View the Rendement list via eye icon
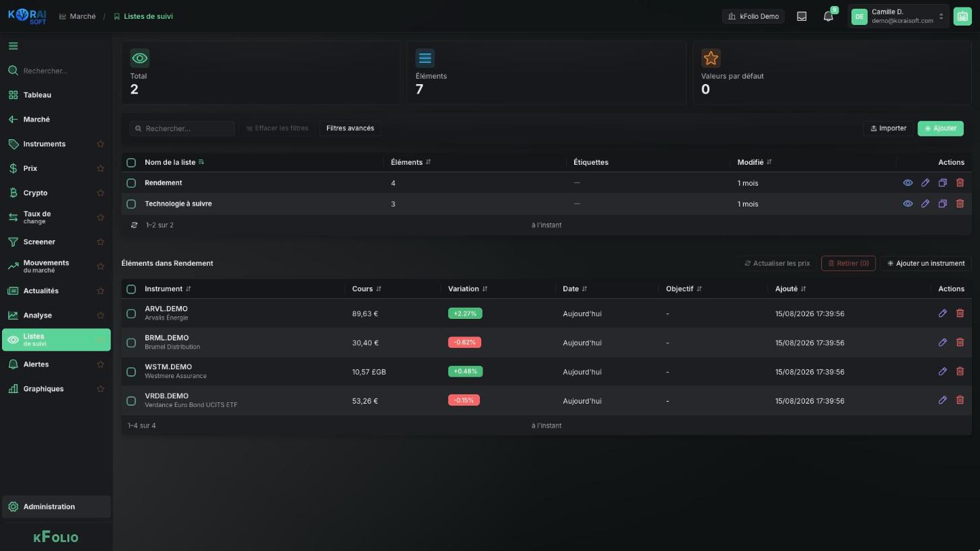 tap(907, 183)
